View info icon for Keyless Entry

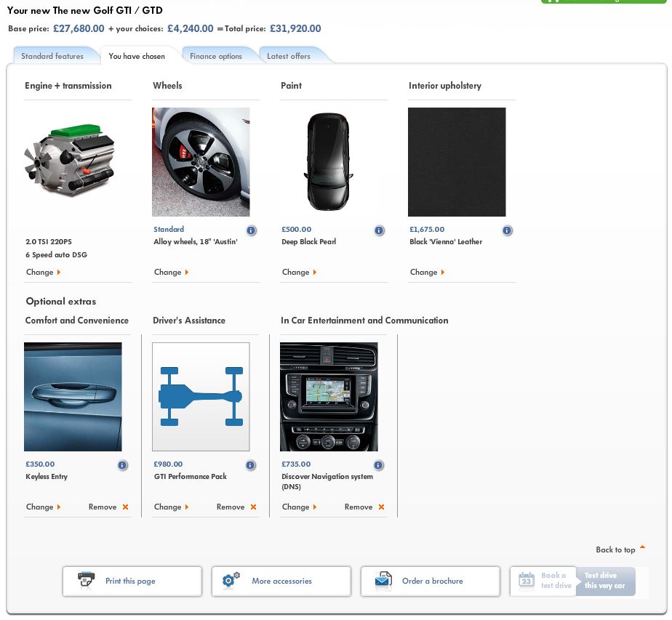[x=122, y=465]
